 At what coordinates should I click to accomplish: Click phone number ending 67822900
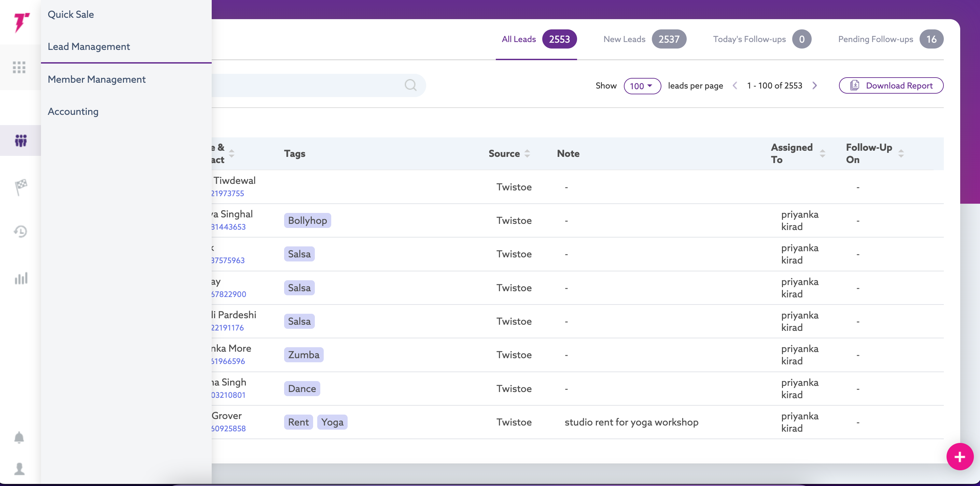(x=229, y=294)
